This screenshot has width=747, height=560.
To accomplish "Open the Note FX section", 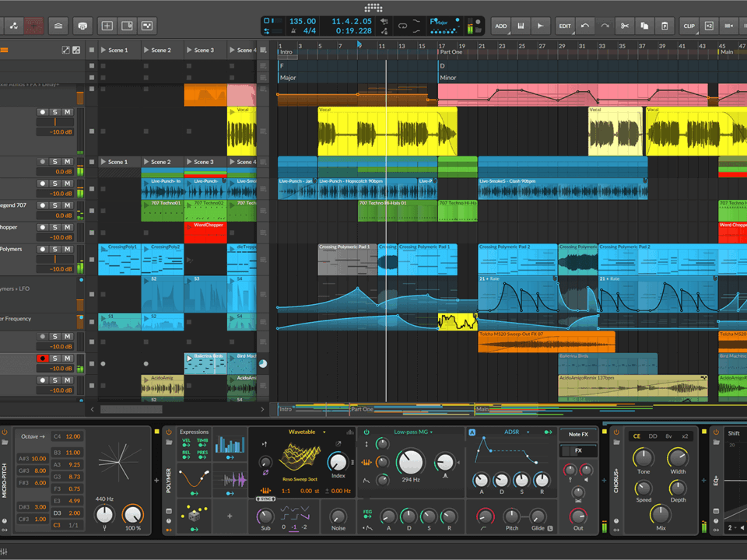I will (578, 433).
